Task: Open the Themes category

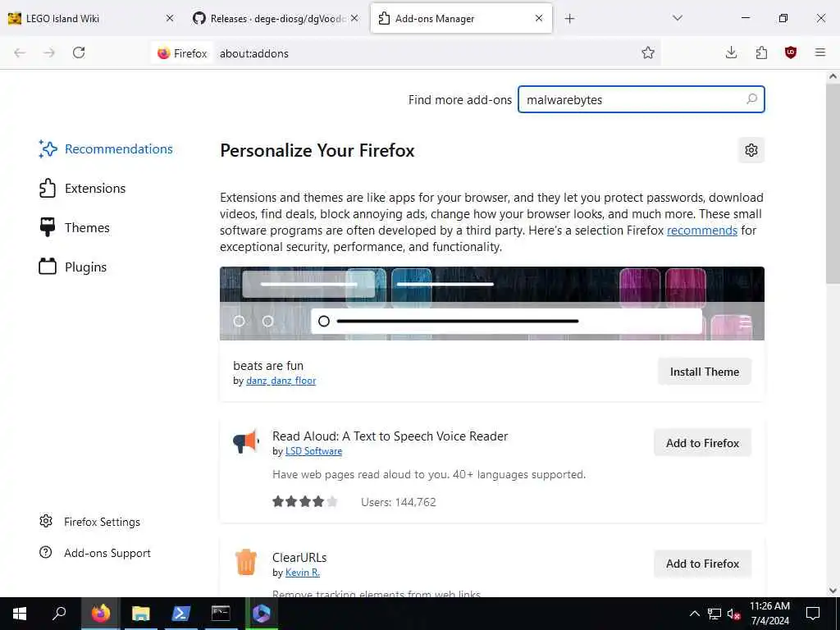Action: point(75,228)
